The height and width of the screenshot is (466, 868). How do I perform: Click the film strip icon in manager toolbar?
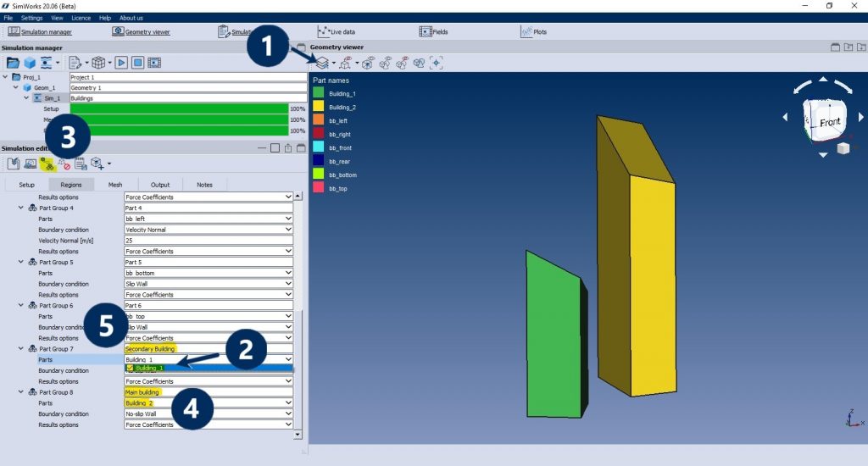154,63
